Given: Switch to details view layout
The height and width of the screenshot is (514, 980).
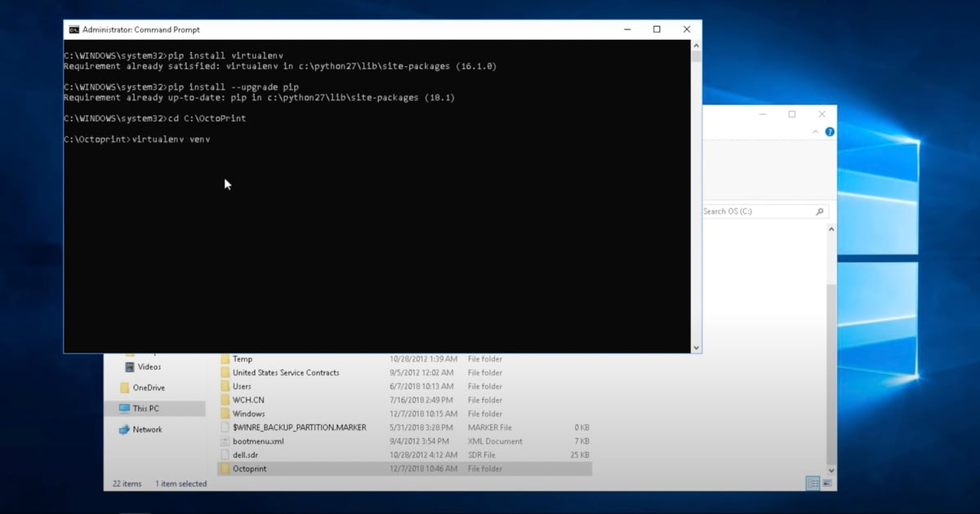Looking at the screenshot, I should pos(813,484).
